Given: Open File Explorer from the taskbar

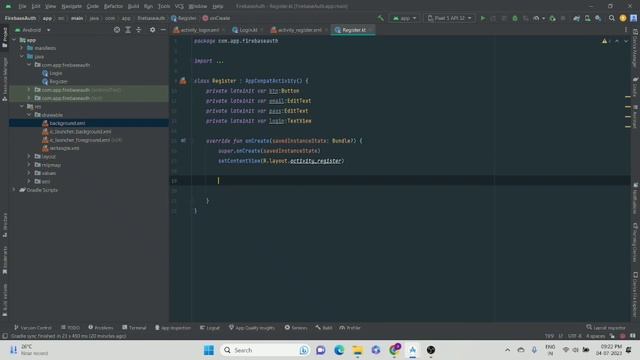Looking at the screenshot, I should pos(358,350).
